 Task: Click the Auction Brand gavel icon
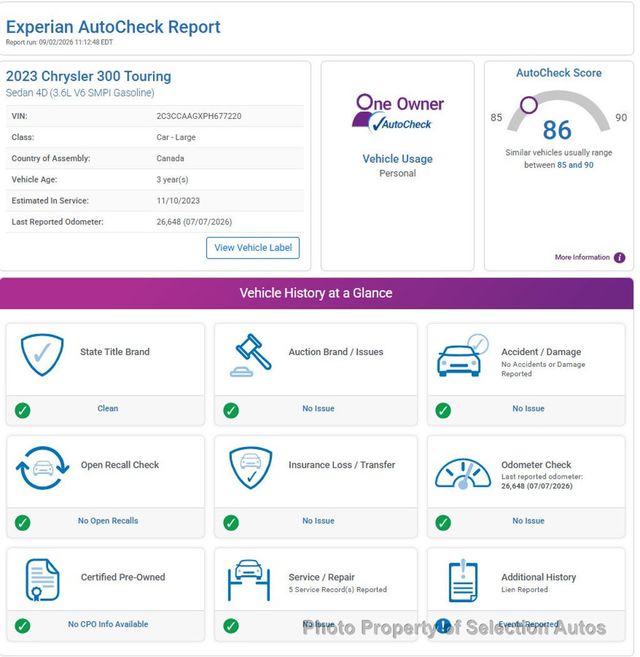pos(251,355)
